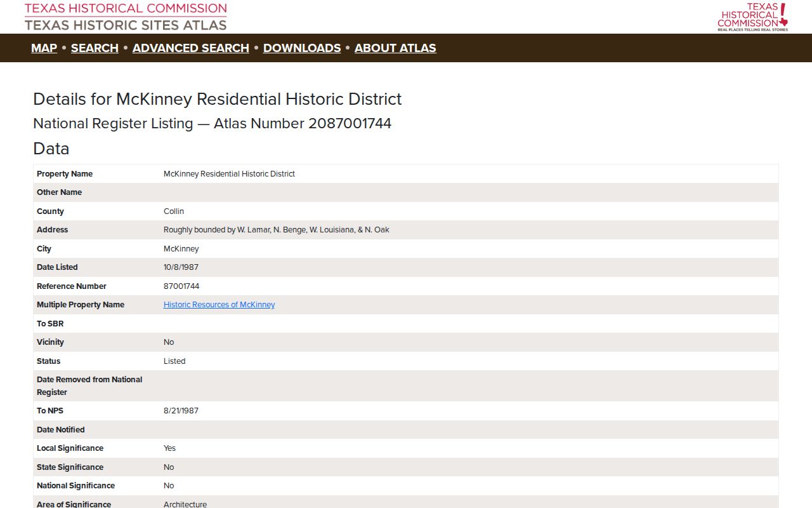Screen dimensions: 812x508
Task: Open the MAP navigation item
Action: click(44, 48)
